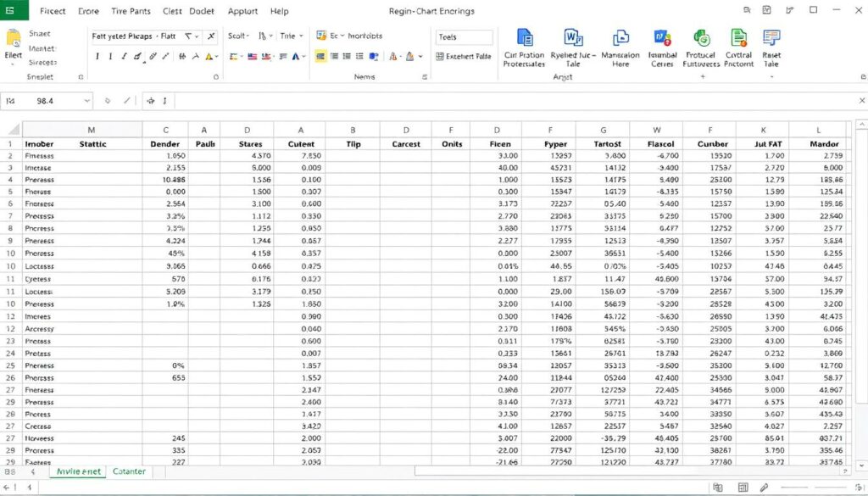Click the orange fill color bucket swatch
868x496 pixels.
coord(410,57)
